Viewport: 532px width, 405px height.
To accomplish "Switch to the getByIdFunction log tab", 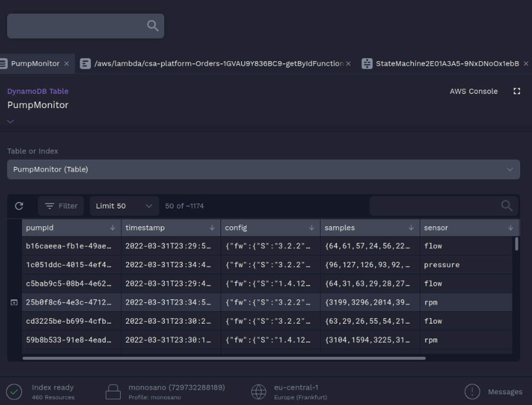I will coord(213,63).
